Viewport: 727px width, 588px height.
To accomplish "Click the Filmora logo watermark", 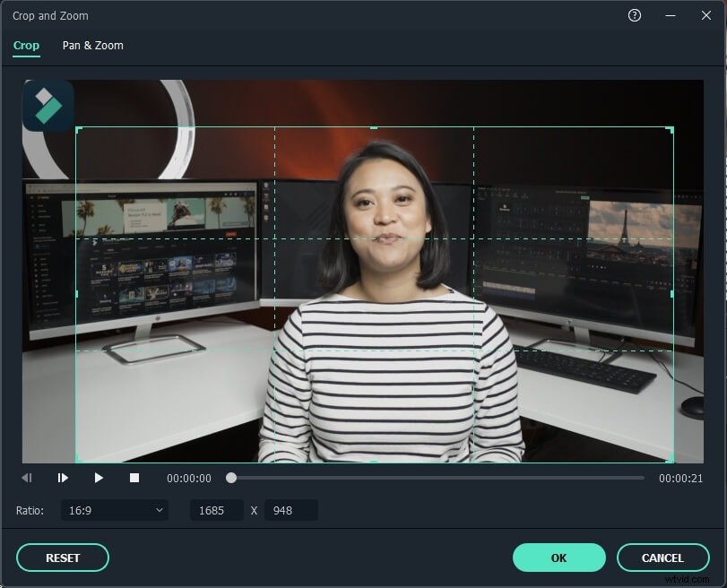I will coord(48,106).
